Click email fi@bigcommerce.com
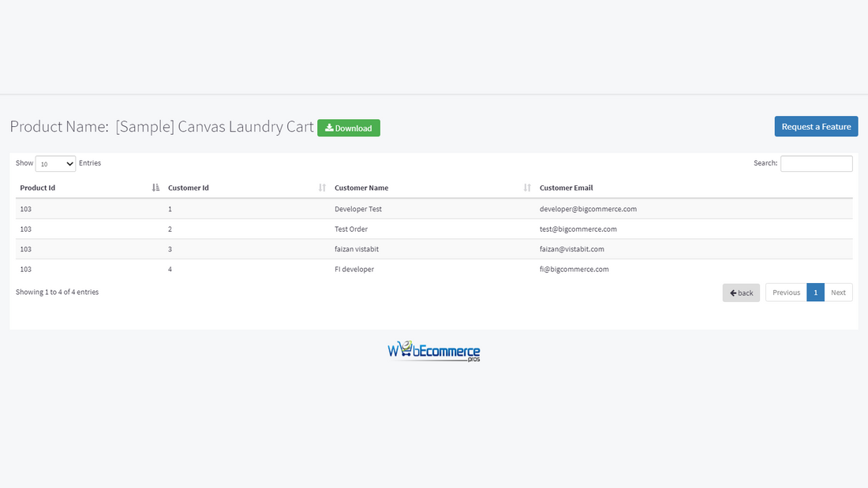868x488 pixels. click(x=574, y=270)
